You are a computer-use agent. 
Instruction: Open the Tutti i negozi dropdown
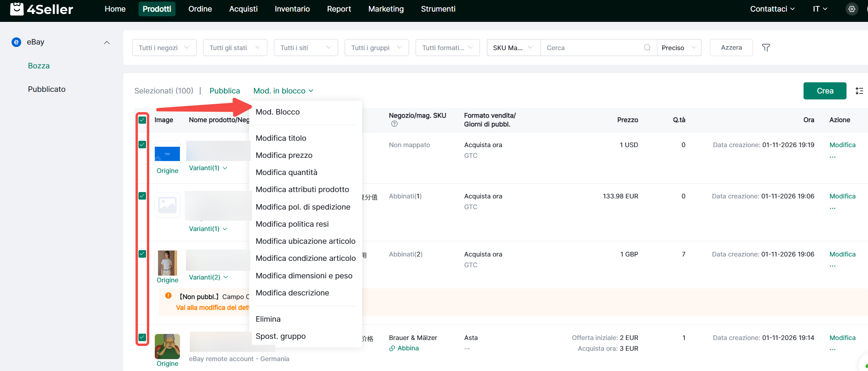[164, 48]
